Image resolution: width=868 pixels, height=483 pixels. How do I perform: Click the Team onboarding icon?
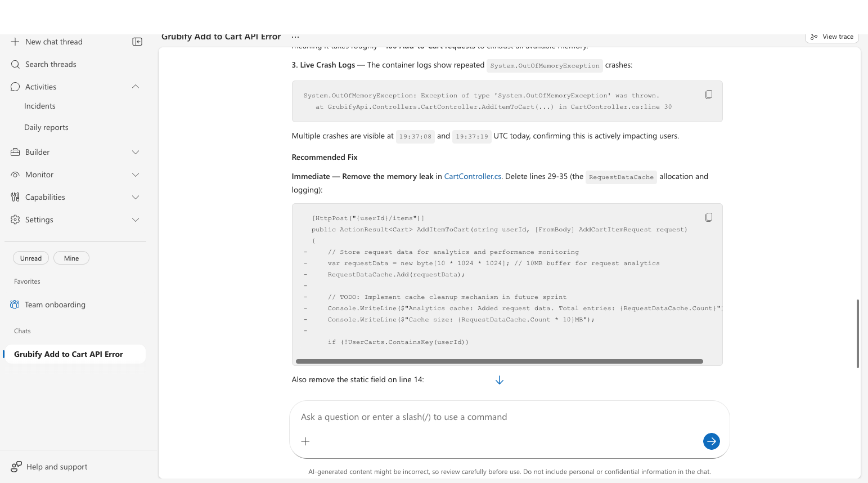[x=15, y=305]
